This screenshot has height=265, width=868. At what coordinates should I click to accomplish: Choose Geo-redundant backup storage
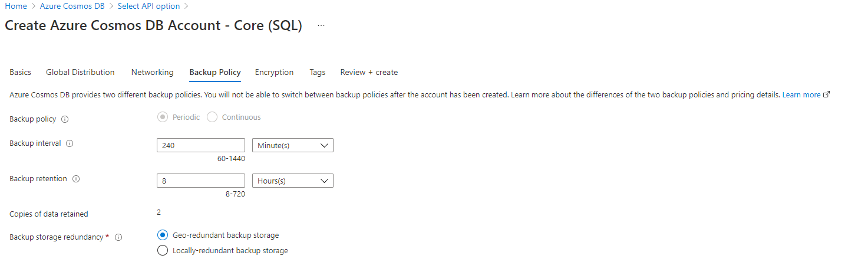[x=163, y=235]
